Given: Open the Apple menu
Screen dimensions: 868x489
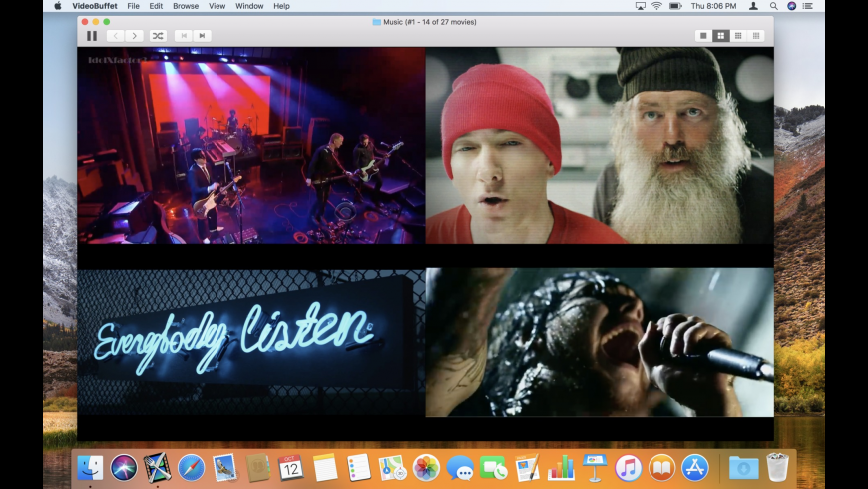Looking at the screenshot, I should point(57,6).
